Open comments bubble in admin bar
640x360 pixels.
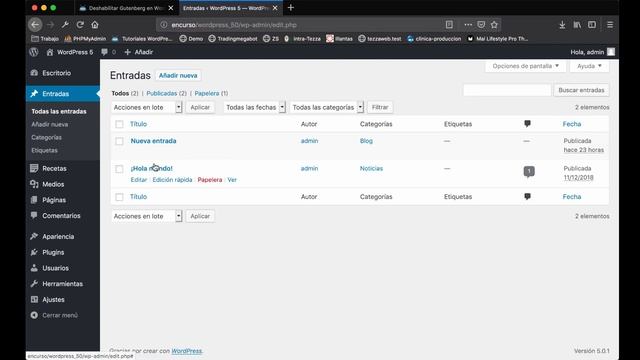[x=108, y=52]
